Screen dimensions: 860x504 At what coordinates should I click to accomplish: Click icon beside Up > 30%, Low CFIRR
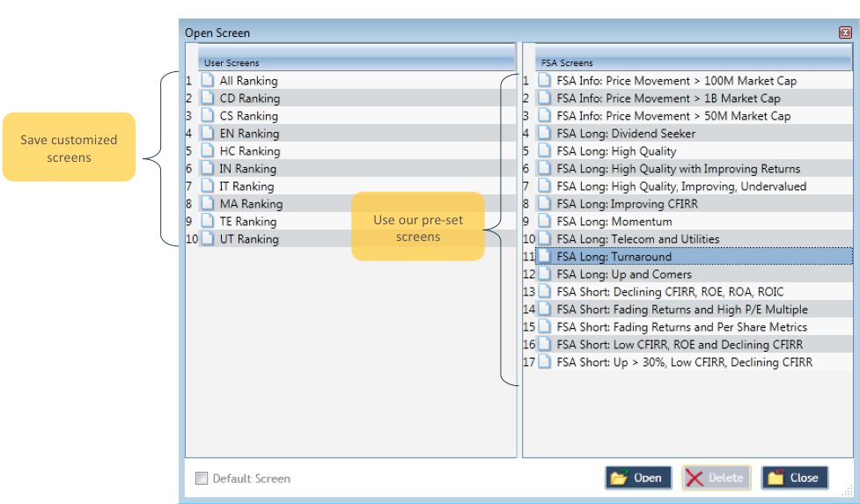tap(544, 361)
